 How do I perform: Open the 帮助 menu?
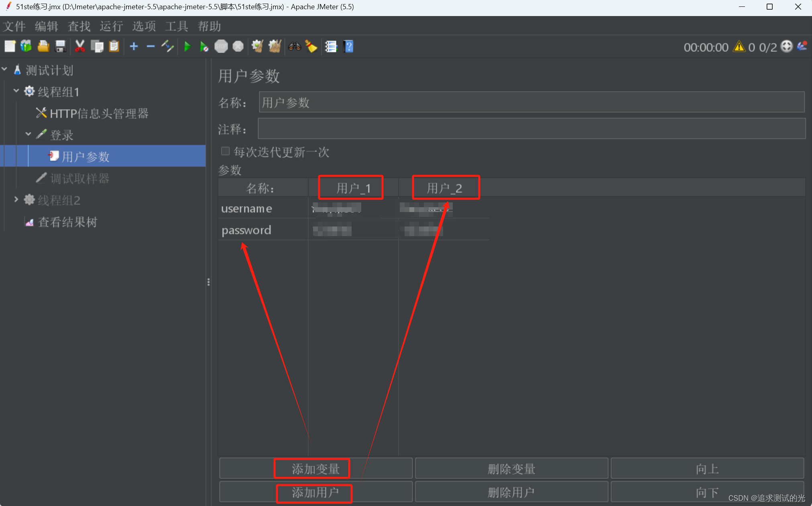tap(210, 27)
